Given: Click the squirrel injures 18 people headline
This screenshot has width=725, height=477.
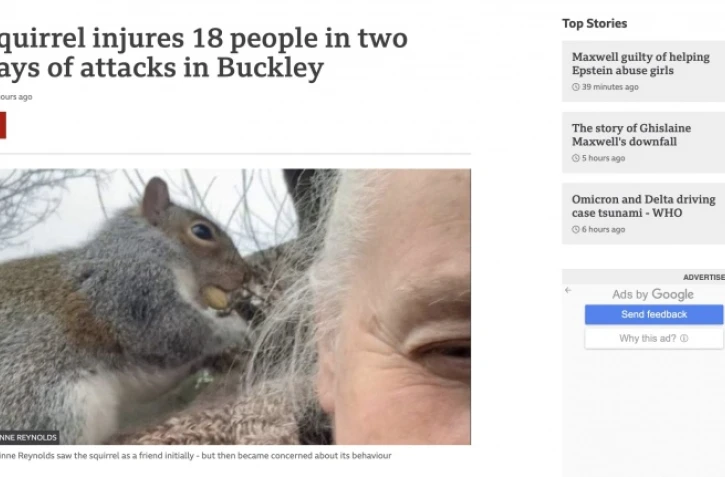Looking at the screenshot, I should [203, 52].
